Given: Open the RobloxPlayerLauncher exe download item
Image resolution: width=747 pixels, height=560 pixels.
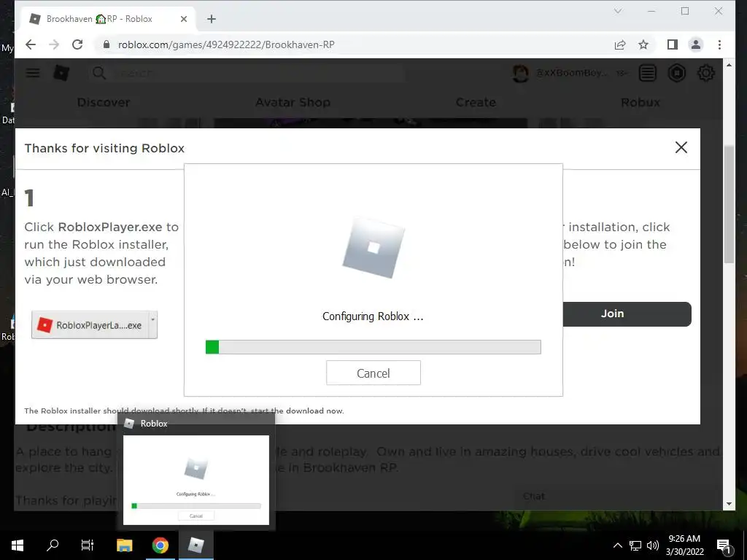Looking at the screenshot, I should point(90,325).
